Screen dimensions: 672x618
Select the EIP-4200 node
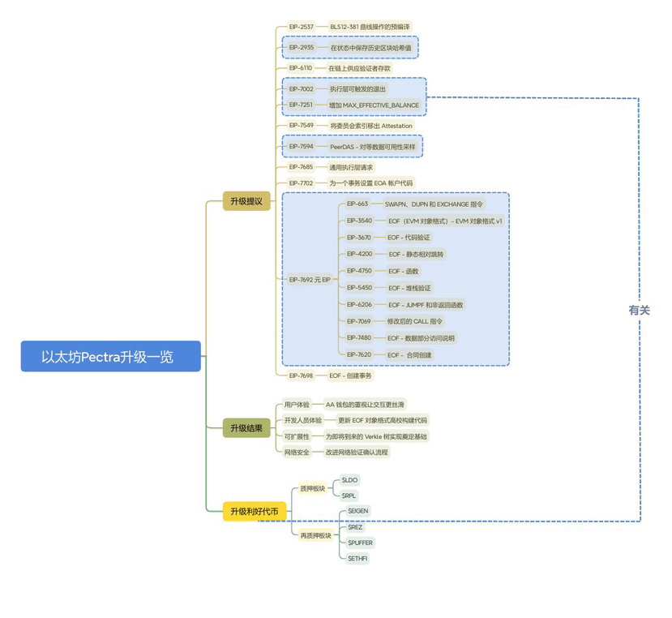(360, 255)
